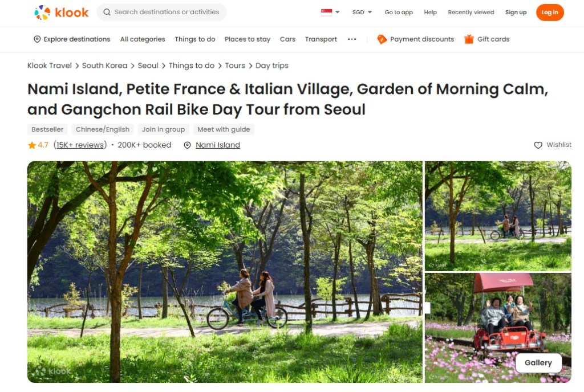Image resolution: width=584 pixels, height=392 pixels.
Task: Click the Payment discounts tag icon
Action: (x=382, y=39)
